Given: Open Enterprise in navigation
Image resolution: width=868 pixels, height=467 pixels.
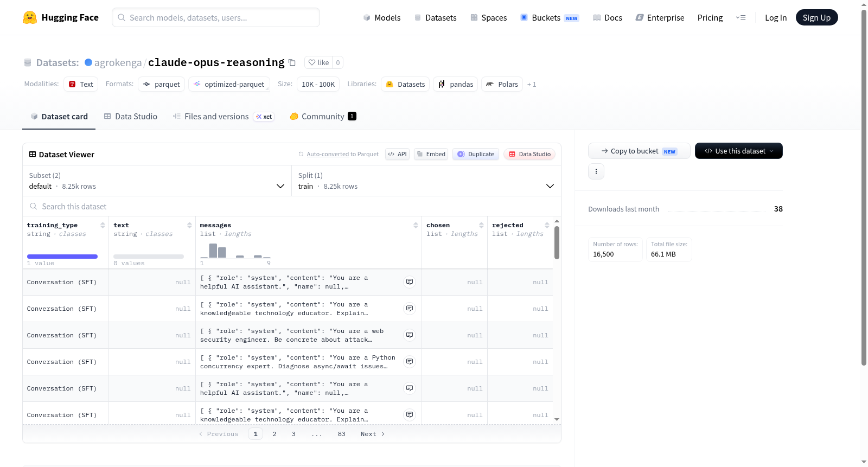Looking at the screenshot, I should tap(660, 17).
